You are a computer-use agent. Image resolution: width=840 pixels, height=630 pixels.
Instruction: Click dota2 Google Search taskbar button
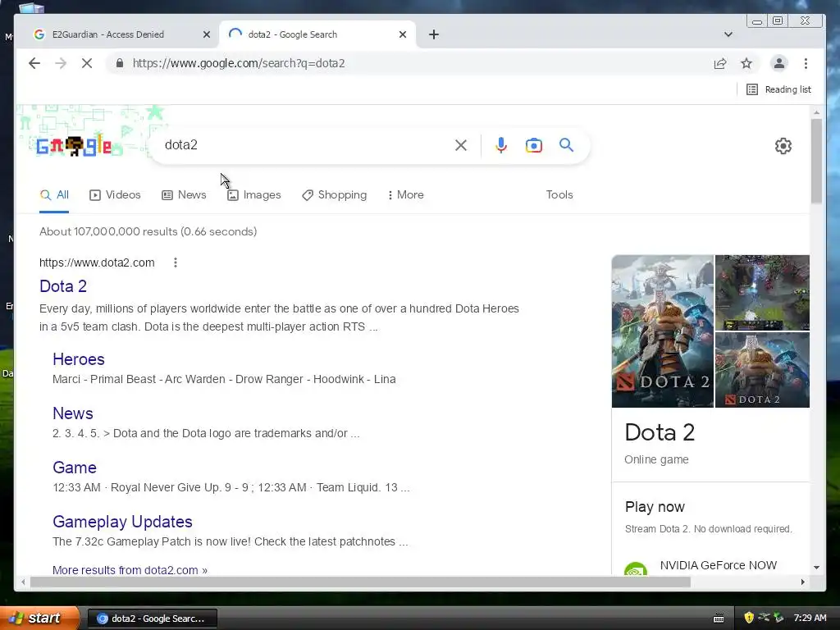pos(152,619)
